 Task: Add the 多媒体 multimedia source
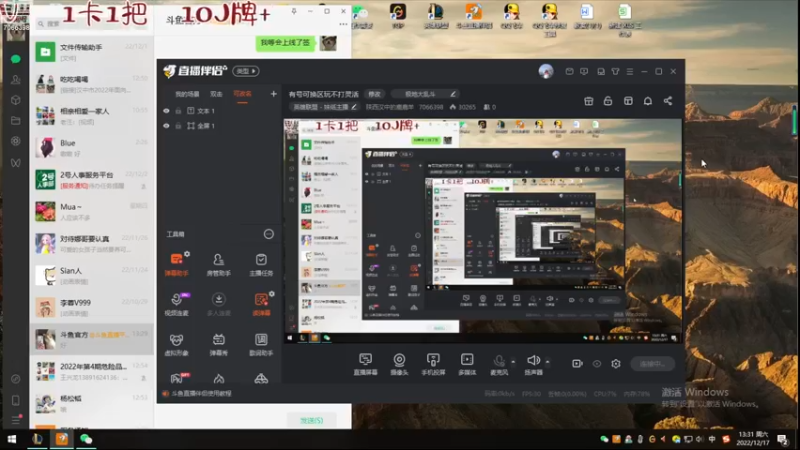coord(467,364)
